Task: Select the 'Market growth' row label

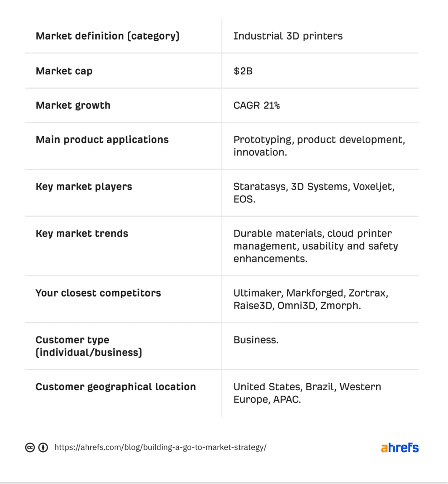Action: click(73, 105)
